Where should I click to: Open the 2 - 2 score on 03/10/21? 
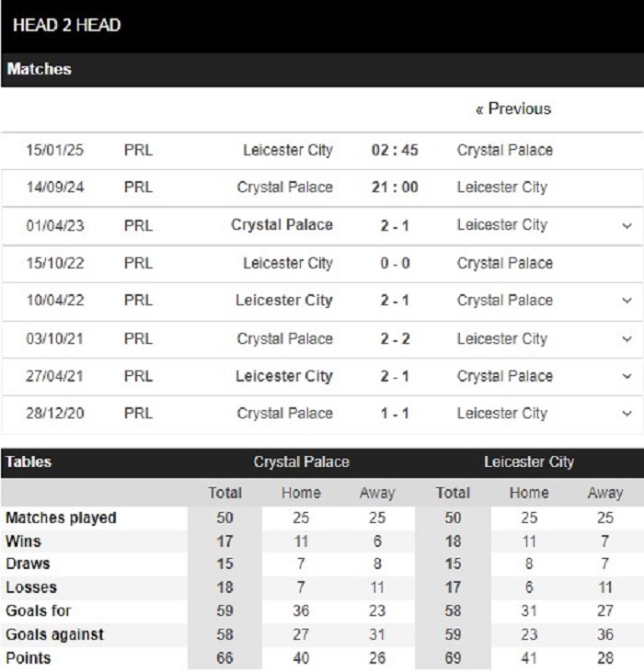(x=395, y=339)
